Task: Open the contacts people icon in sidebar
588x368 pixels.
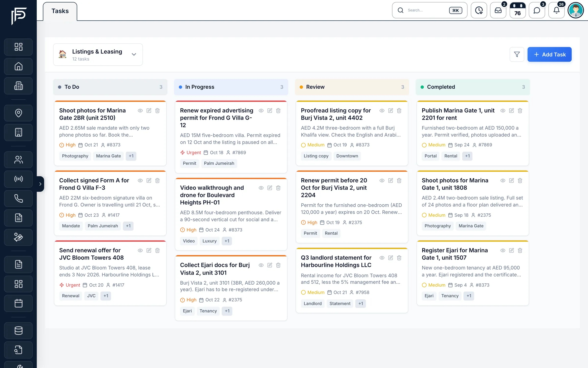Action: click(x=18, y=160)
